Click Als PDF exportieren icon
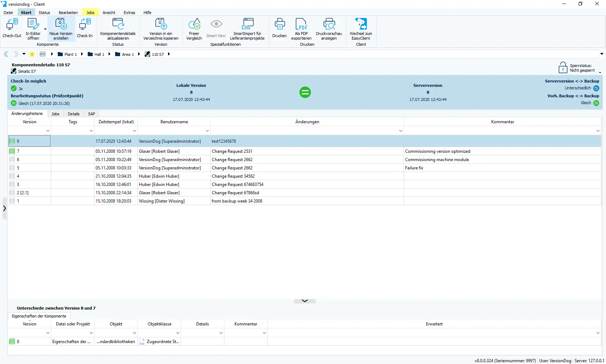606x364 pixels. coord(301,24)
